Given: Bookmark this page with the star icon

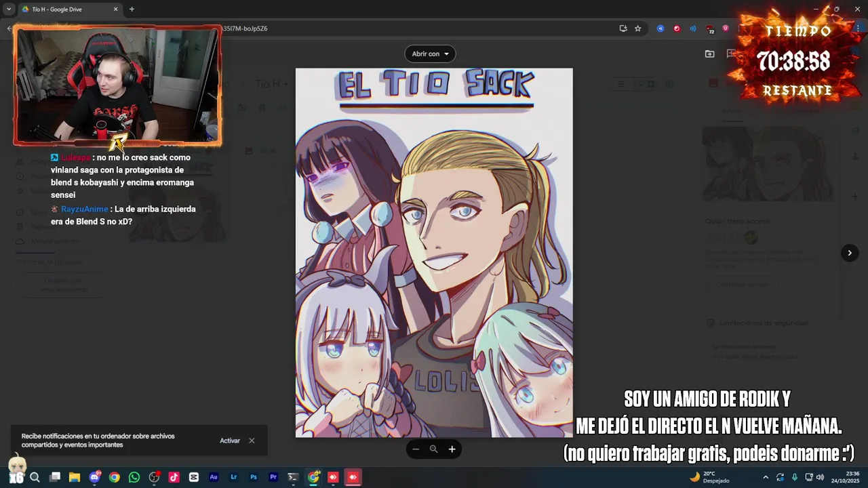Looking at the screenshot, I should pos(638,28).
